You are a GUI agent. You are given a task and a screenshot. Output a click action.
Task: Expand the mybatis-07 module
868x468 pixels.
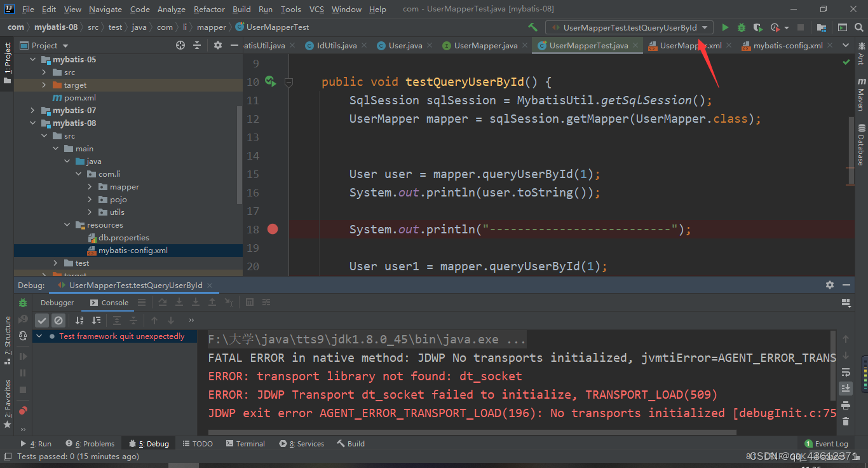click(x=32, y=110)
